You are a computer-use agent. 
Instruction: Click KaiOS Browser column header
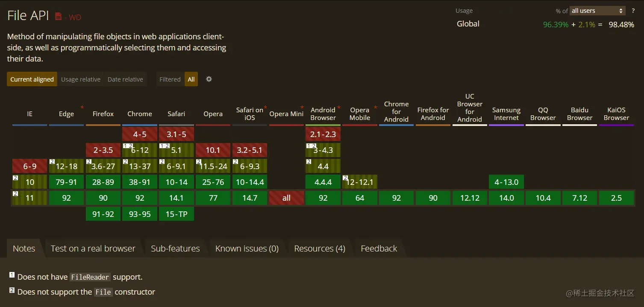(616, 114)
